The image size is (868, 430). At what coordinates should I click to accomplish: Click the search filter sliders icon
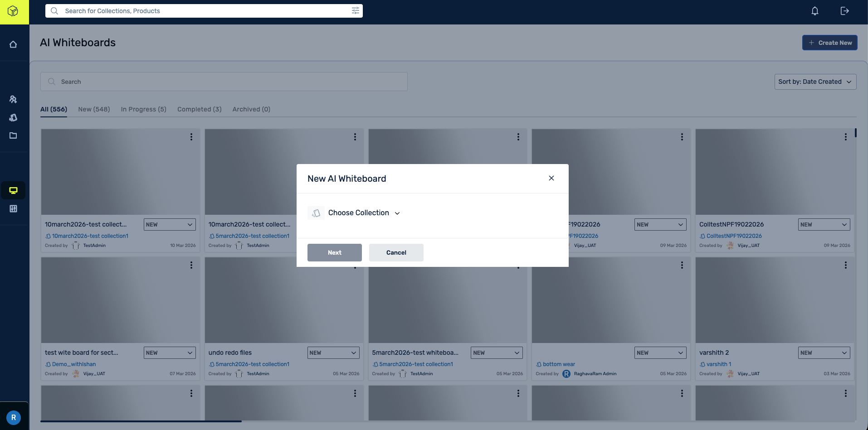[x=355, y=11]
